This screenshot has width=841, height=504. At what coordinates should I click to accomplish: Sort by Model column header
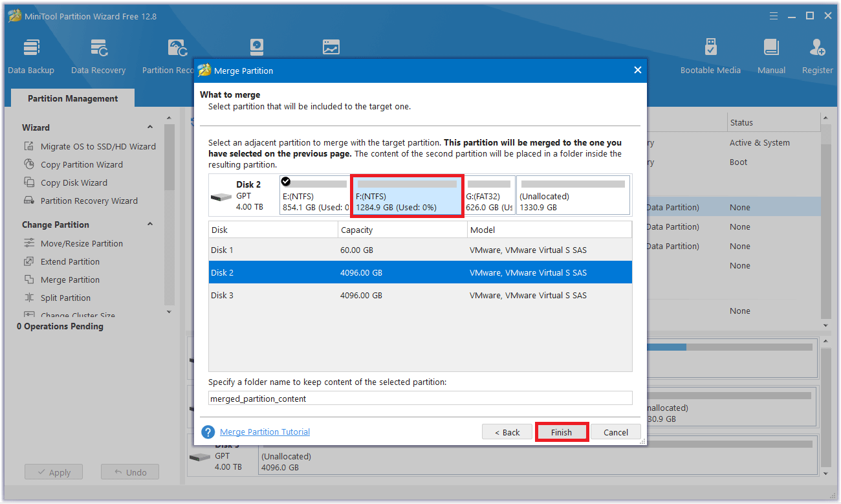tap(549, 230)
